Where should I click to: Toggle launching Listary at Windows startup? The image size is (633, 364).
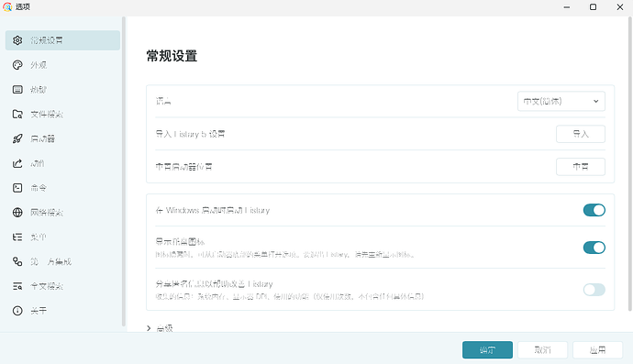coord(594,210)
